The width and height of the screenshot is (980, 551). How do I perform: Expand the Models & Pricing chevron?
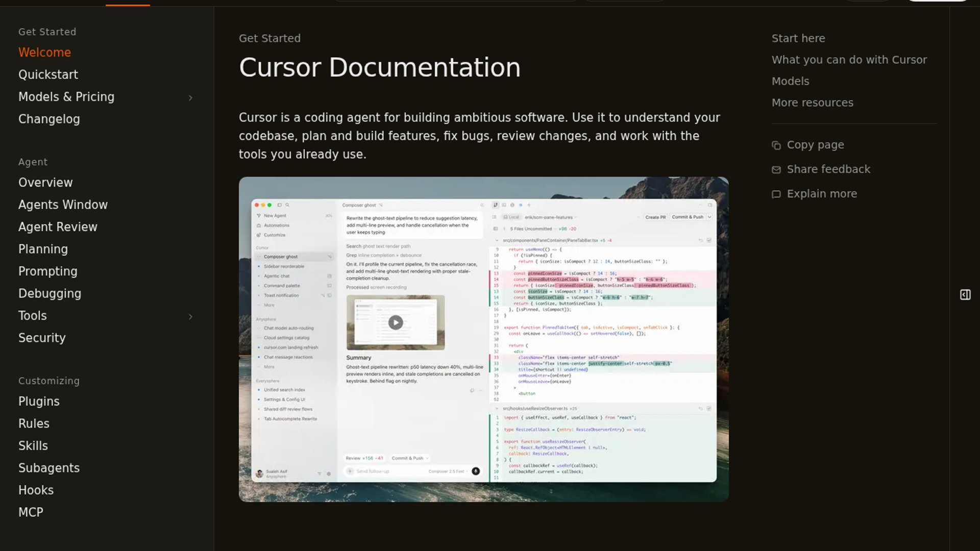tap(190, 98)
